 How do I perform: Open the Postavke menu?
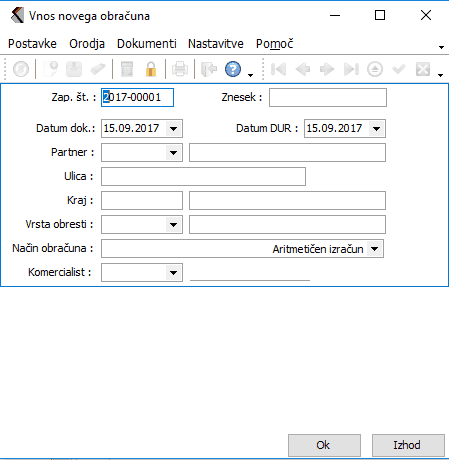[32, 44]
